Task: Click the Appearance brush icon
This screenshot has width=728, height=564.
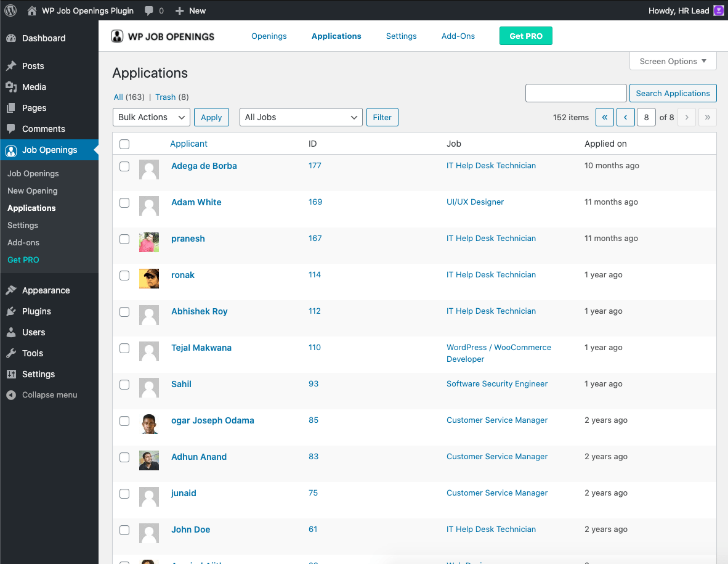Action: (11, 290)
